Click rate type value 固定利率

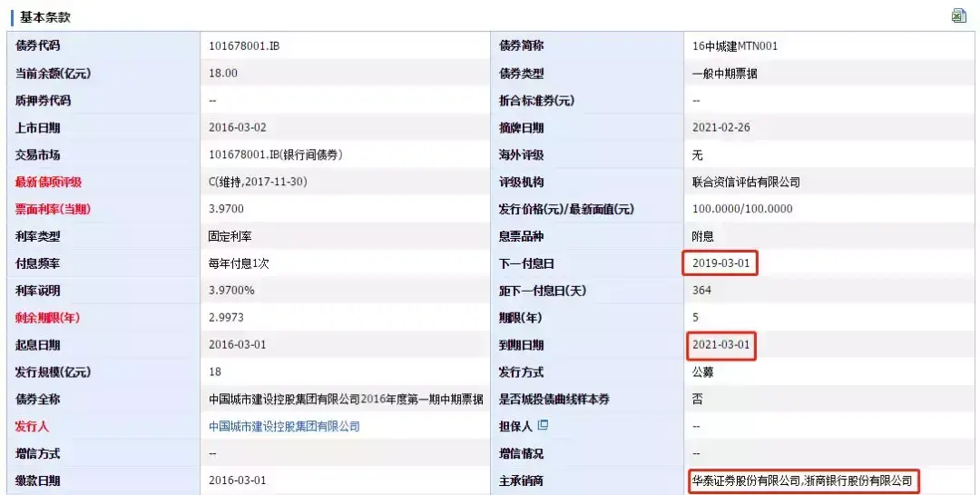230,236
